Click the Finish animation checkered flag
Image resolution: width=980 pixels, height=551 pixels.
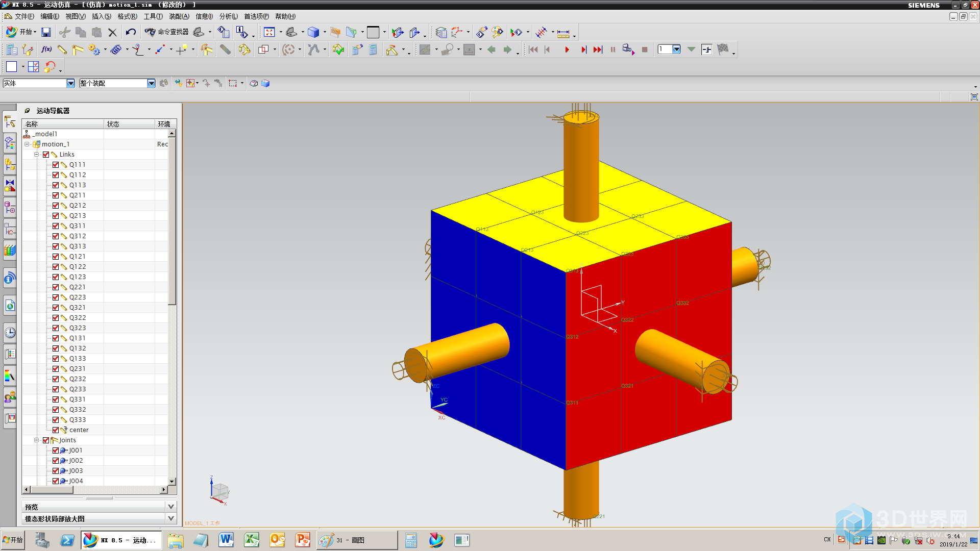coord(723,49)
